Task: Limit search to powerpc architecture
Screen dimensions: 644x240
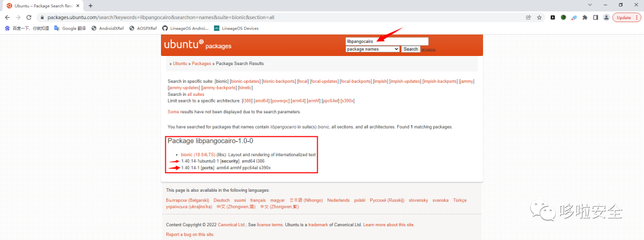Action: (280, 101)
